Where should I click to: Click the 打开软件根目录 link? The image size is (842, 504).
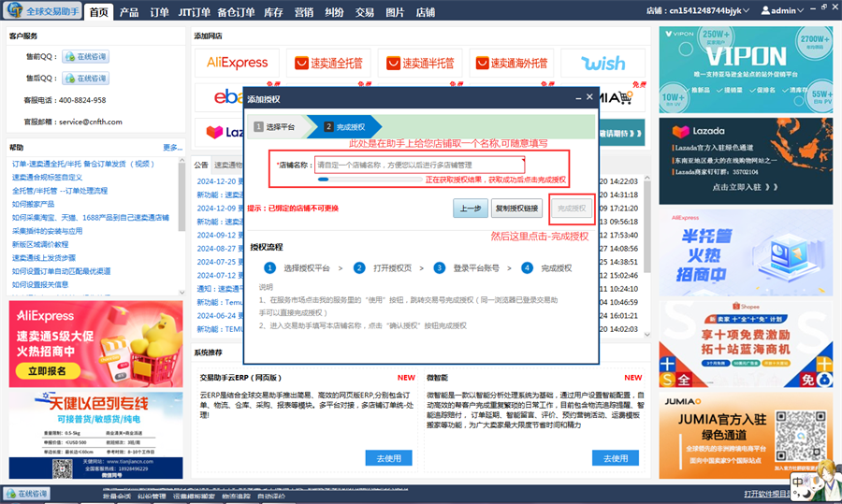coord(767,494)
